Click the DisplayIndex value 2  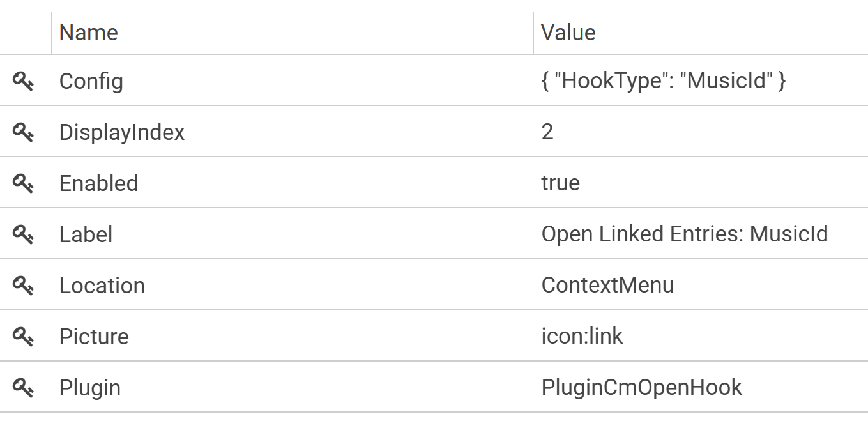(547, 132)
